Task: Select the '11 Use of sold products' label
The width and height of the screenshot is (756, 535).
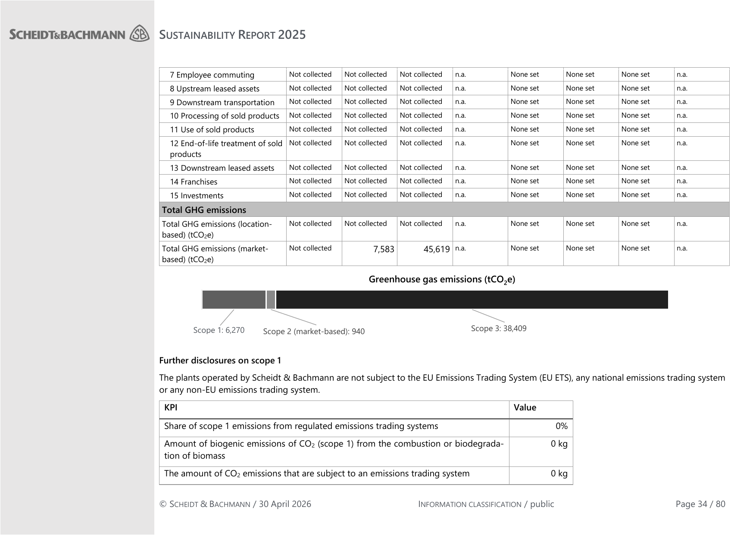Action: (212, 130)
